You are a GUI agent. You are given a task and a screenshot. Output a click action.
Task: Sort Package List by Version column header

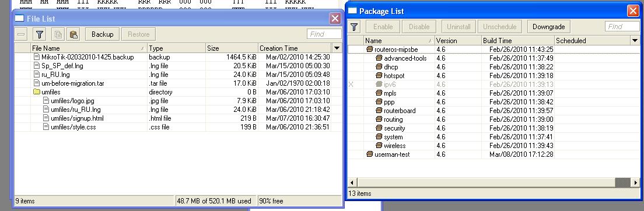tap(458, 41)
